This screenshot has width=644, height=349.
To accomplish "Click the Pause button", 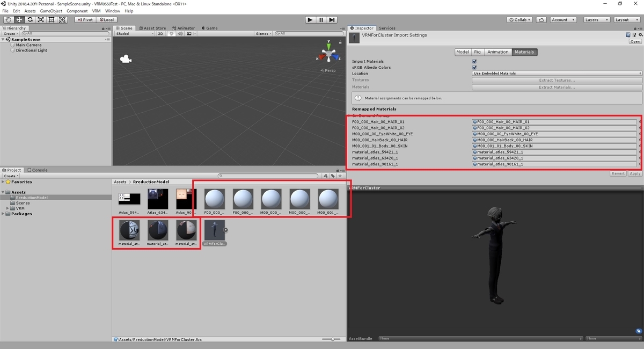I will (x=321, y=20).
